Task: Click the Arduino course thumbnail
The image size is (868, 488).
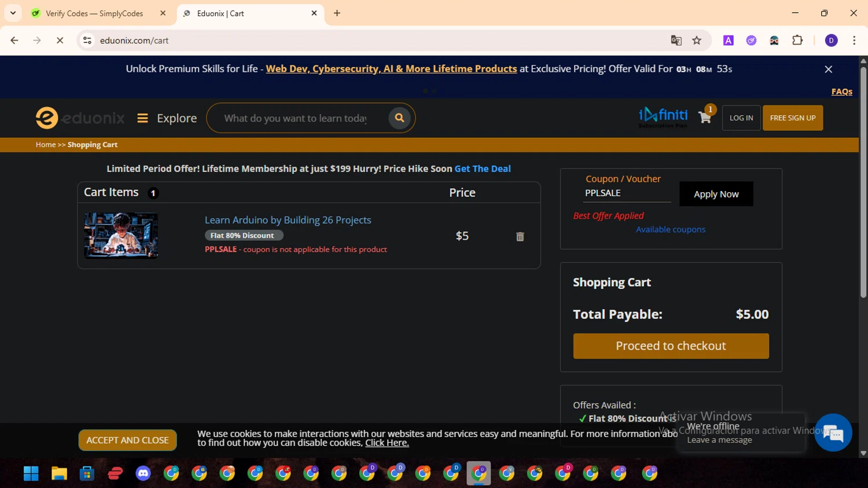Action: pyautogui.click(x=121, y=235)
